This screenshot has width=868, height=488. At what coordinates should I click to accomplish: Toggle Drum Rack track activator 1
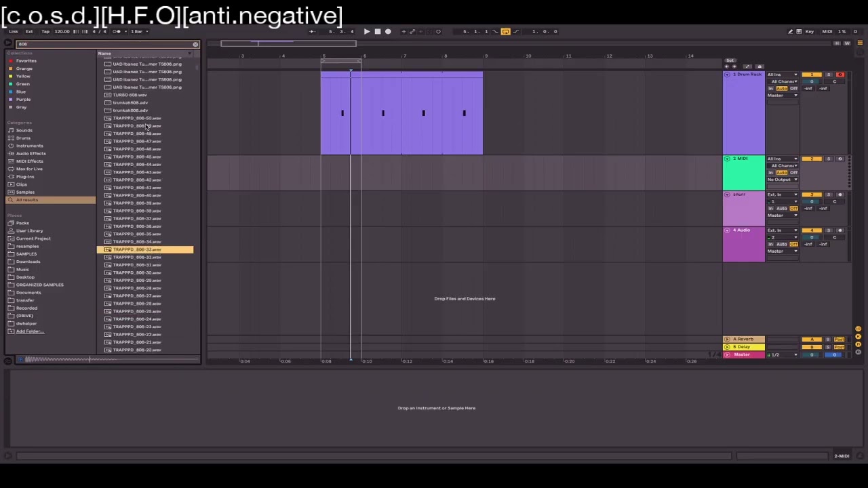812,75
